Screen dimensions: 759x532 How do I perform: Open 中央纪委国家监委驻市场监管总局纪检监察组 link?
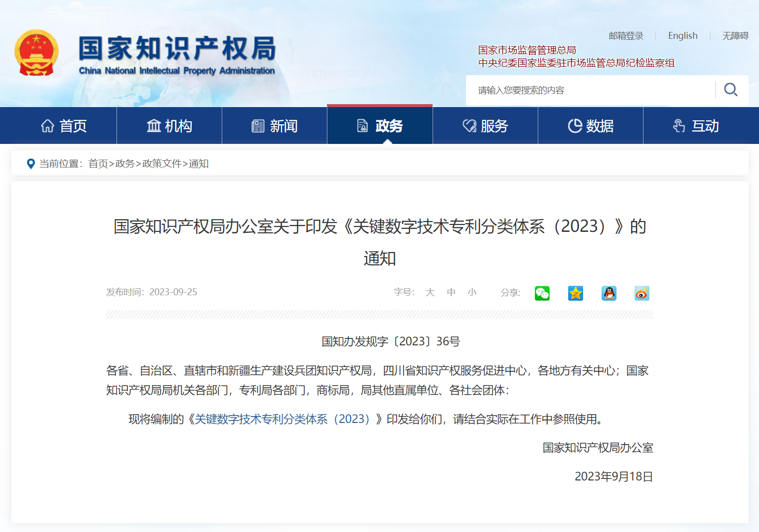coord(576,63)
